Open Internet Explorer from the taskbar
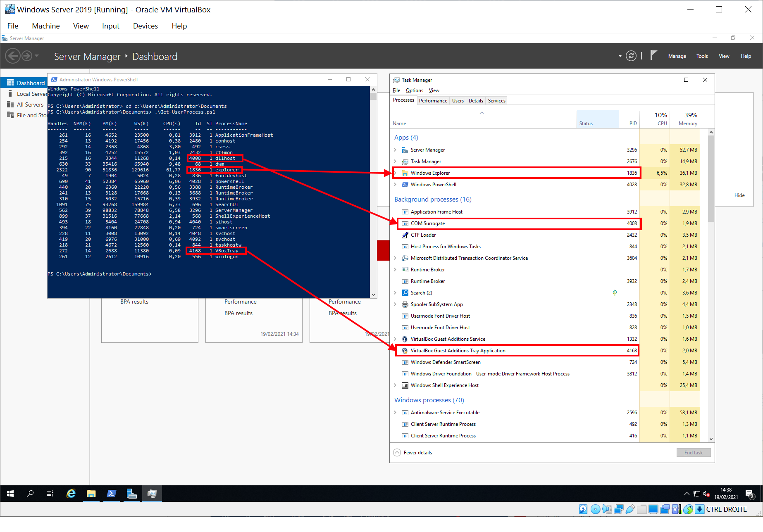 click(x=71, y=494)
